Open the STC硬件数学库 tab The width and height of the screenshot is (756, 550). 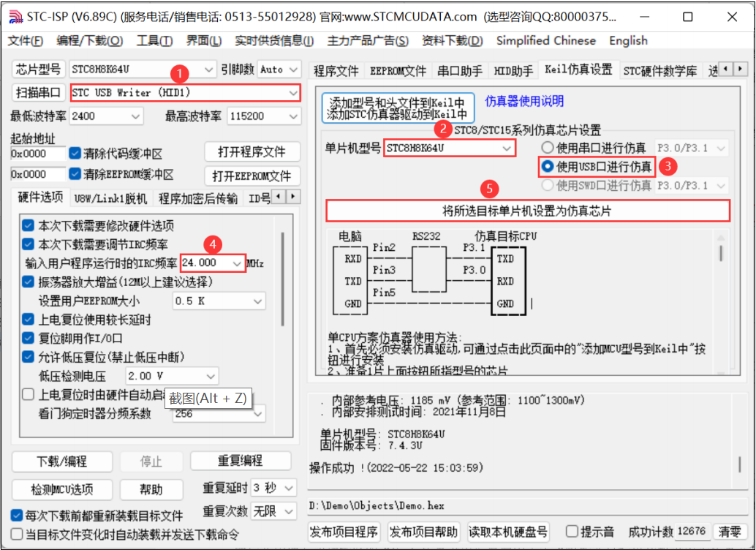click(x=659, y=72)
